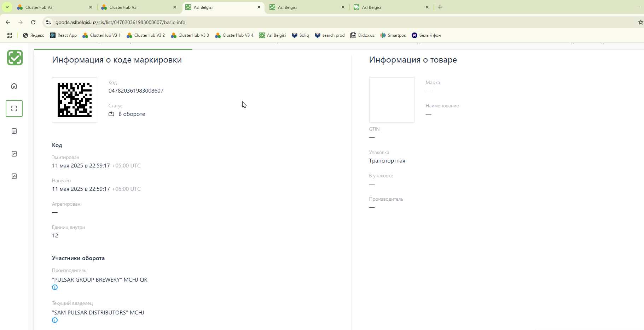The image size is (644, 330).
Task: Open the tab search dropdown arrow
Action: pyautogui.click(x=7, y=7)
